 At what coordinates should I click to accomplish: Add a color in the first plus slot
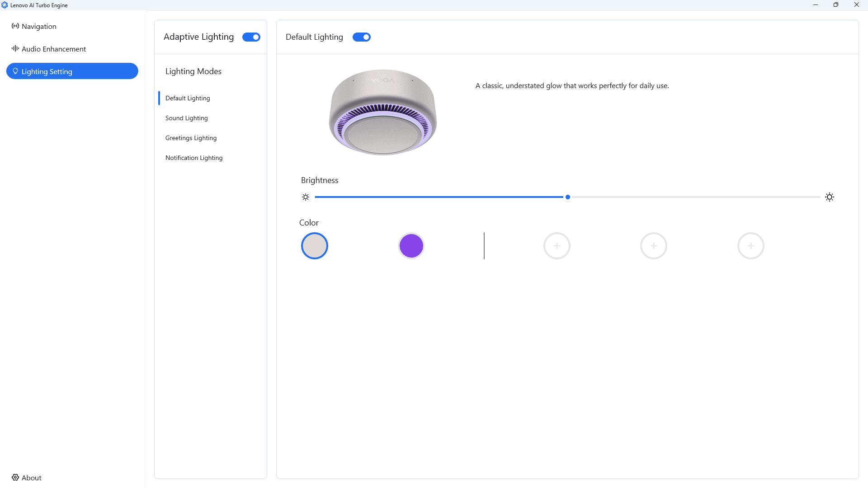557,246
